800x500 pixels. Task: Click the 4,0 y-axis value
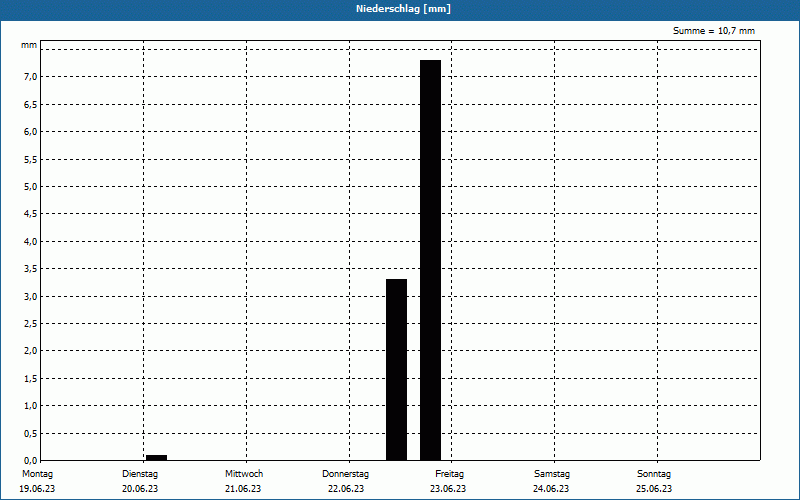click(31, 241)
